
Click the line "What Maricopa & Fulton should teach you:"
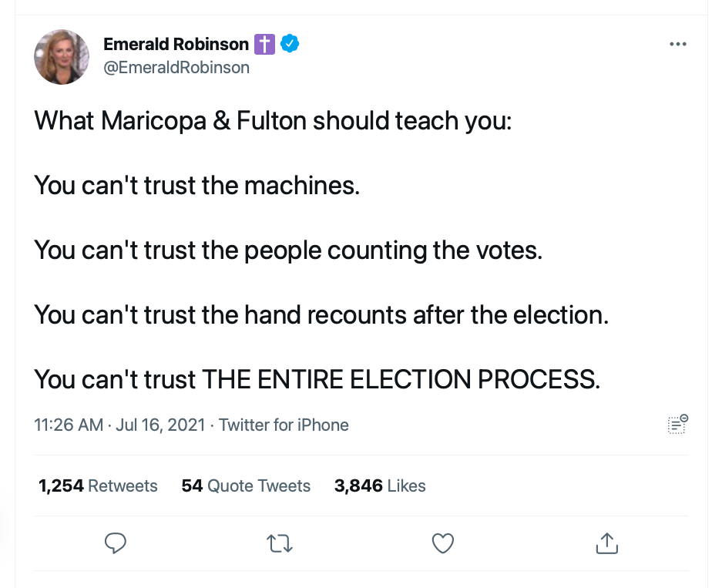tap(273, 121)
